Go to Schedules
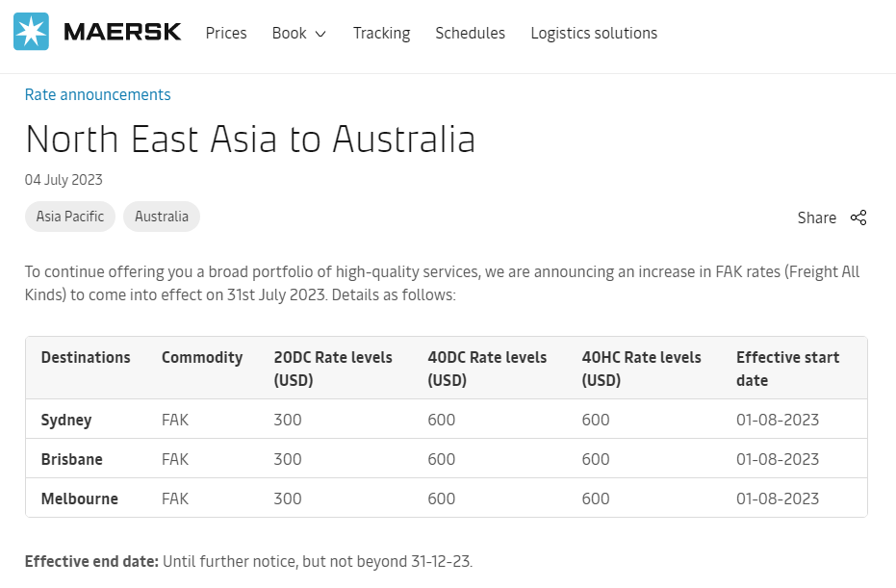Viewport: 896px width, 588px height. tap(471, 33)
